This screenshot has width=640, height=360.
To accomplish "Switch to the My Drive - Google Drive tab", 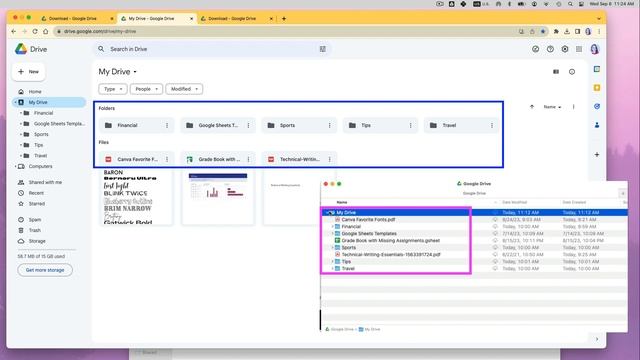I will pos(156,18).
